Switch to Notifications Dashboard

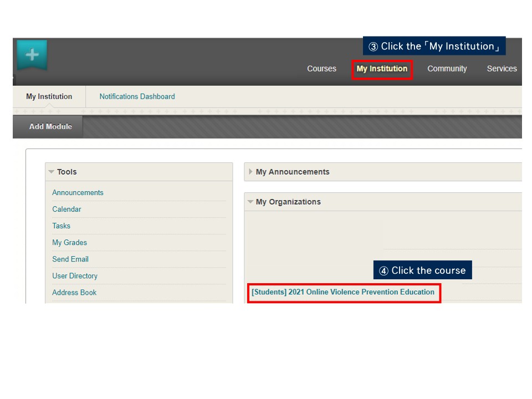click(x=137, y=96)
